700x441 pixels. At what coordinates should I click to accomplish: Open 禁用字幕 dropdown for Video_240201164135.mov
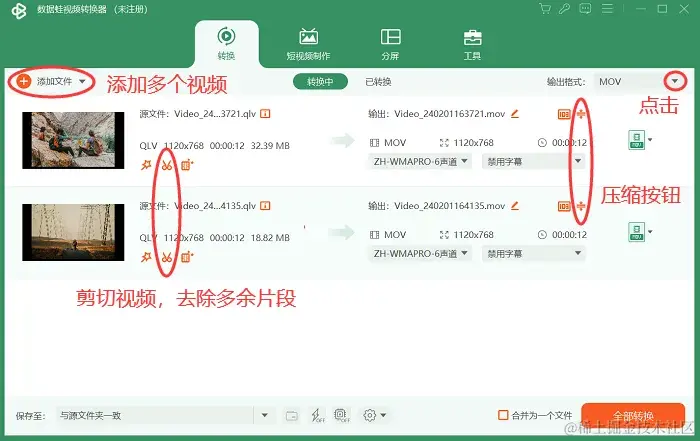click(534, 254)
